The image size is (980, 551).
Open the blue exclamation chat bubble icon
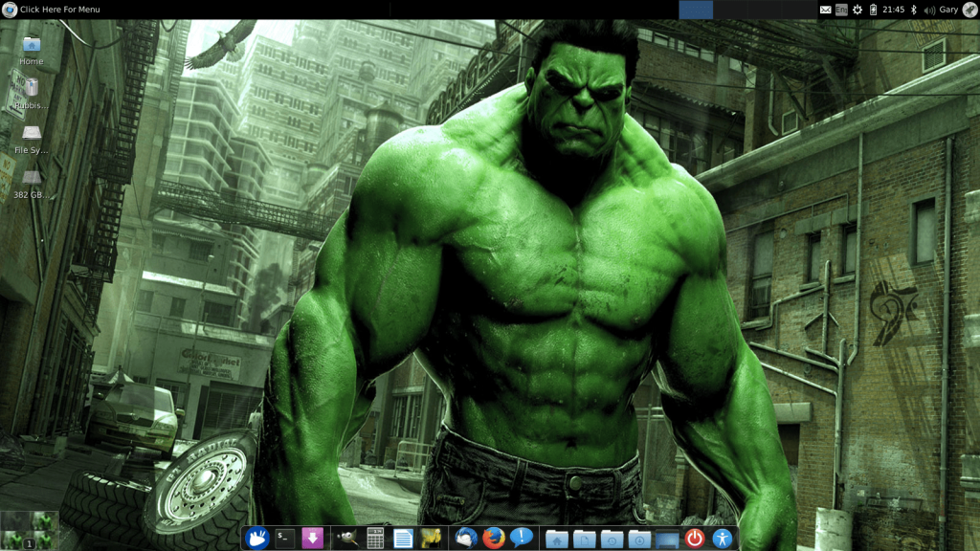coord(522,538)
